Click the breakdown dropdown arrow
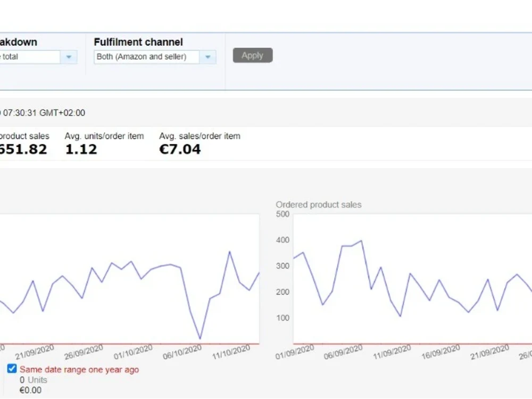Image resolution: width=532 pixels, height=399 pixels. [69, 57]
